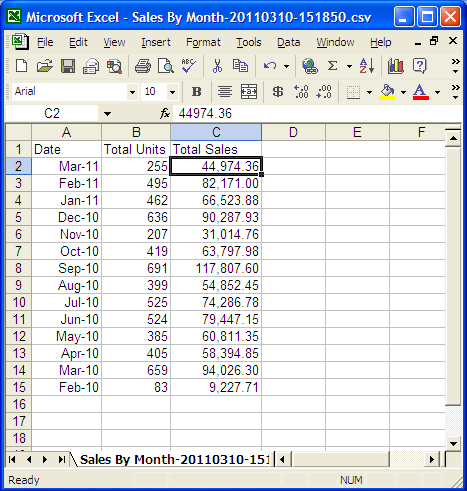Launch the Chart Wizard icon

(x=395, y=66)
